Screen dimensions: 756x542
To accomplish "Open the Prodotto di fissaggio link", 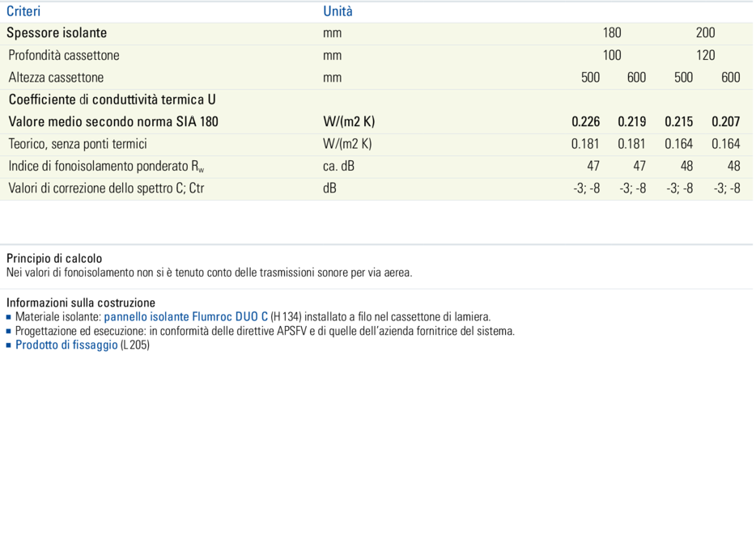I will click(x=66, y=345).
